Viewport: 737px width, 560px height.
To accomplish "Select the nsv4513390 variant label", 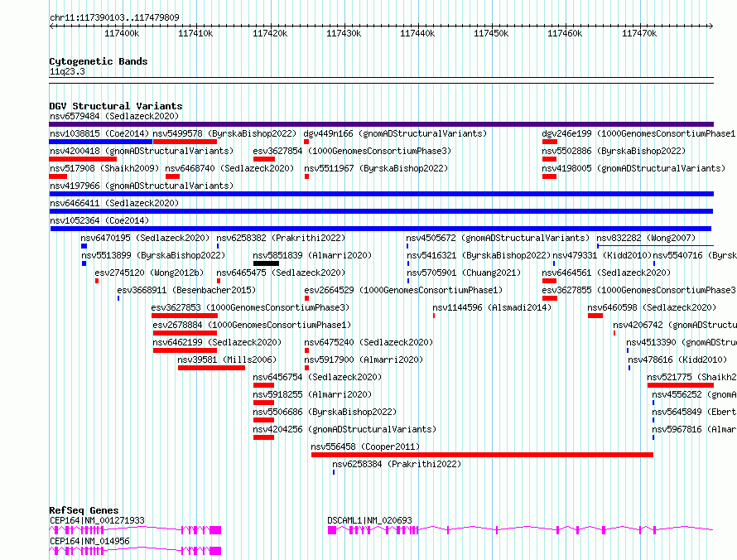I will pos(682,342).
